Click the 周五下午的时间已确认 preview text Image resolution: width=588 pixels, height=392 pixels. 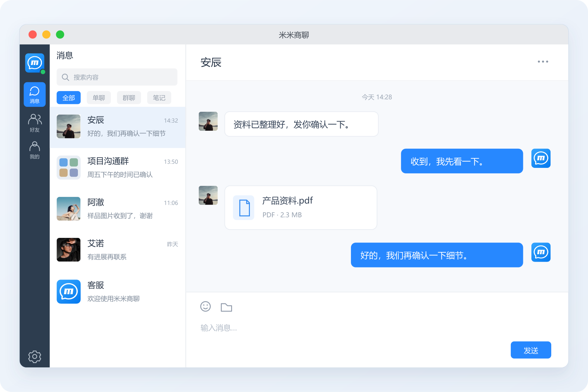click(120, 175)
